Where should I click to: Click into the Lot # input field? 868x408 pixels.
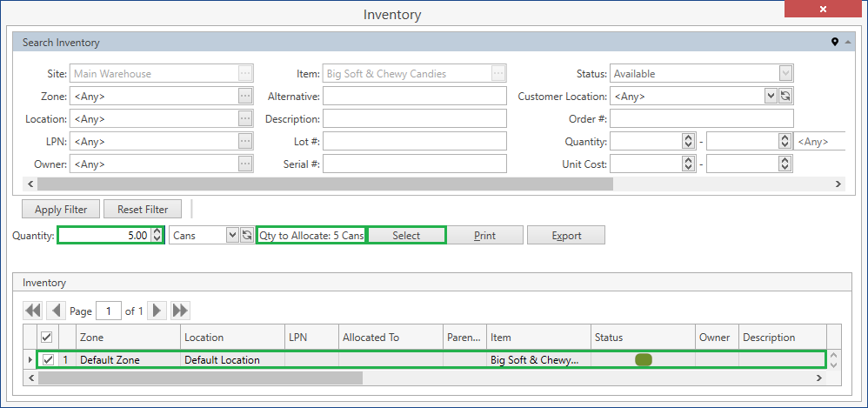point(414,141)
